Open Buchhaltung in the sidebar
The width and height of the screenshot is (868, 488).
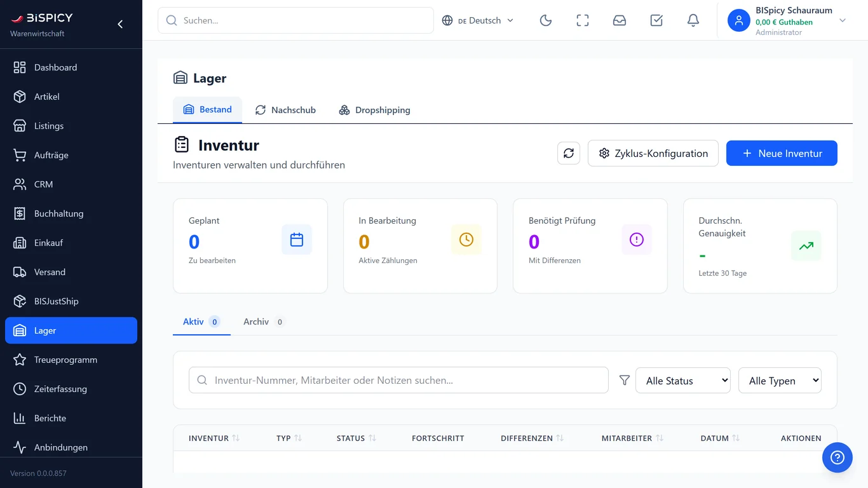pyautogui.click(x=71, y=213)
